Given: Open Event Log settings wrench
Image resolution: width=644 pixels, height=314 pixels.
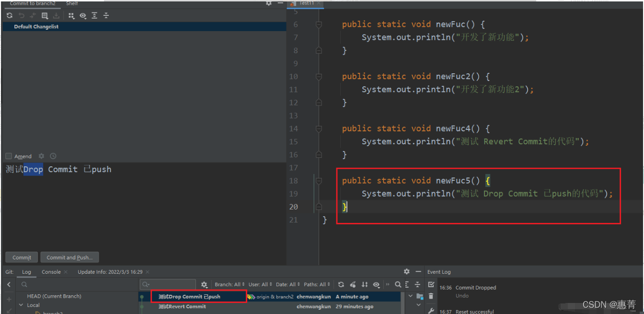Looking at the screenshot, I should 431,310.
